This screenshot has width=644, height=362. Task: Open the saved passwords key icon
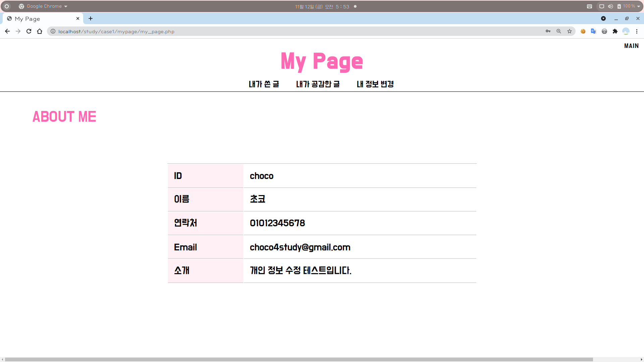548,31
